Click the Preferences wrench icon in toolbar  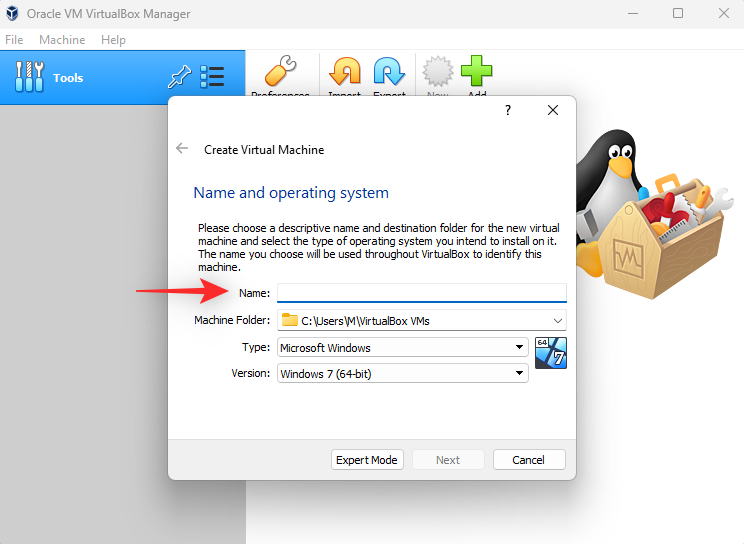pos(280,71)
